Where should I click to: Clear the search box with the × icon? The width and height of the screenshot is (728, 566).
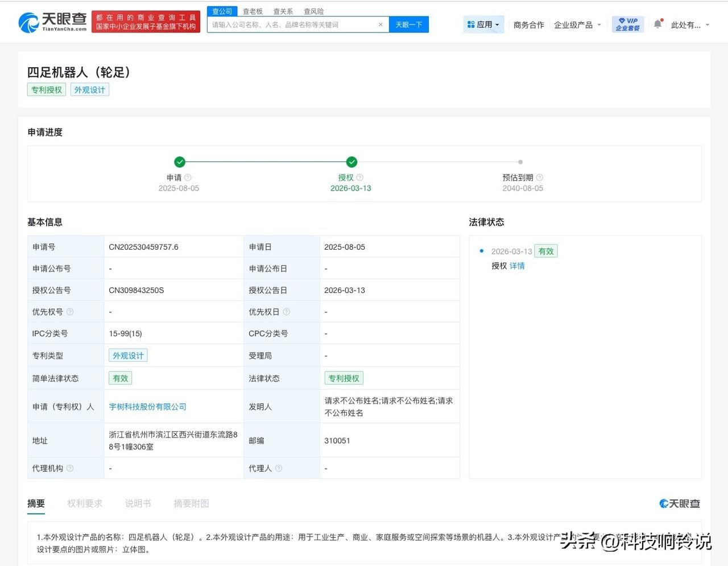coord(381,24)
